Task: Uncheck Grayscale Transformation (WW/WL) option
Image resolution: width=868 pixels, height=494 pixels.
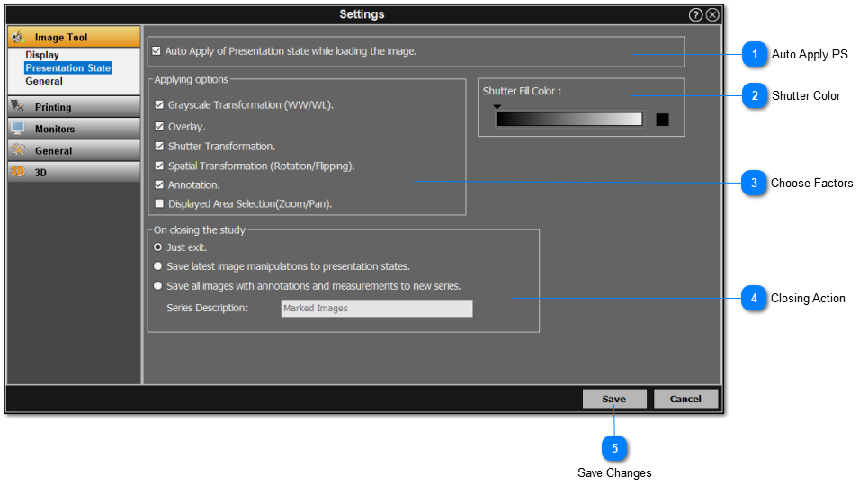Action: coord(160,105)
